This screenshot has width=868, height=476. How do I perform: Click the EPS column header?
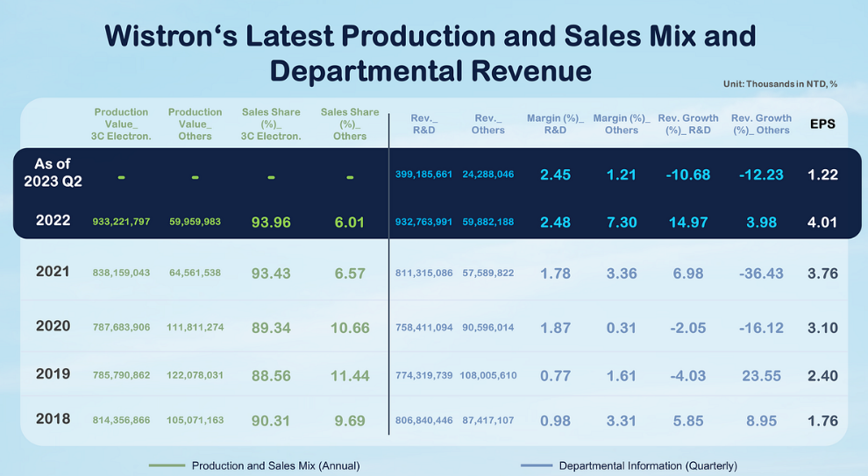point(822,124)
